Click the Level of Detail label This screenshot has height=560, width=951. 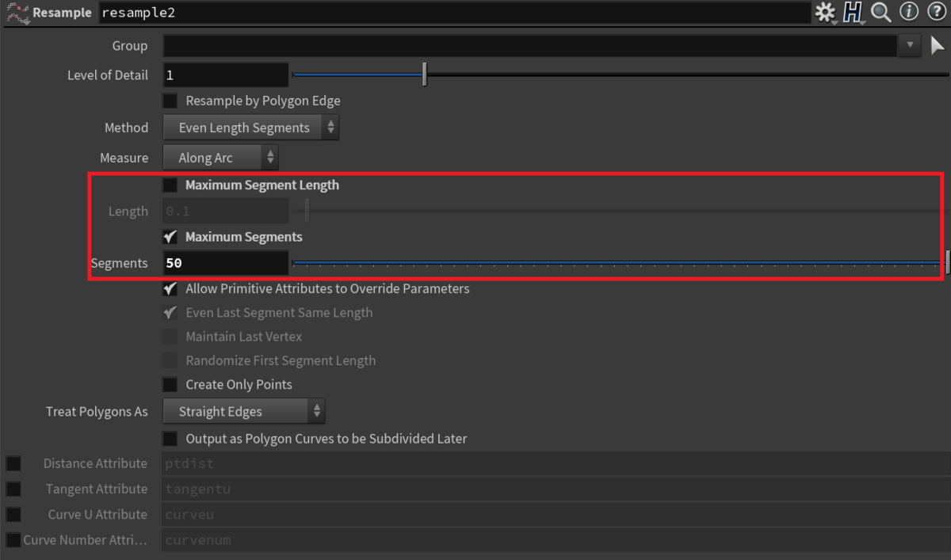coord(108,75)
